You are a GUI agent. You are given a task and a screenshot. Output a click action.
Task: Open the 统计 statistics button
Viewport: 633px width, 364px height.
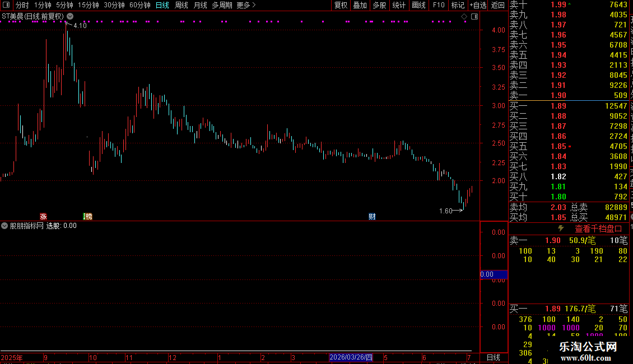coord(399,5)
